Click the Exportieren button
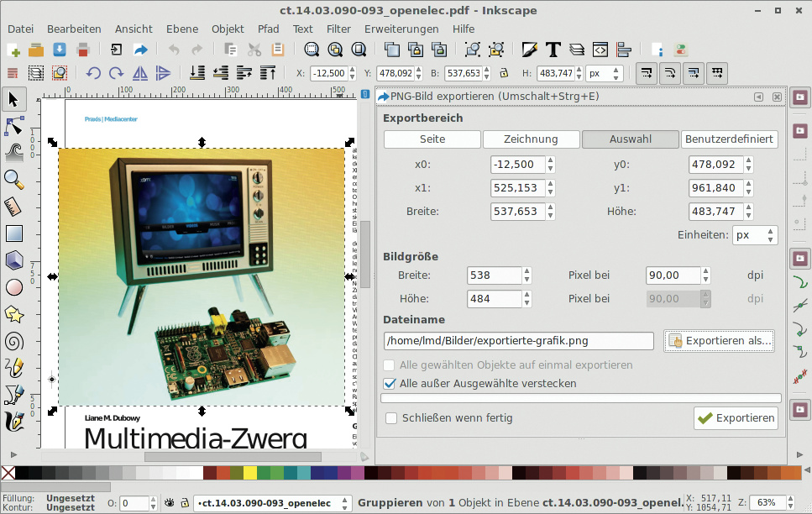This screenshot has width=812, height=514. tap(736, 418)
